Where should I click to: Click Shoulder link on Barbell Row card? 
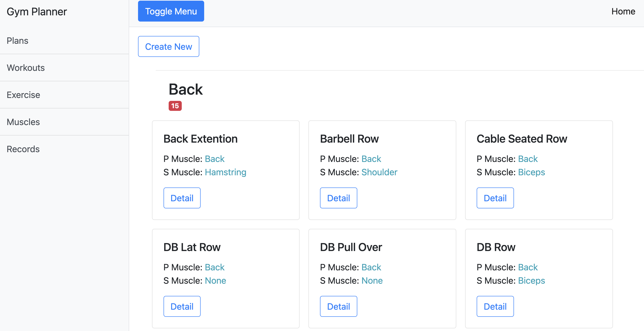[x=379, y=172]
